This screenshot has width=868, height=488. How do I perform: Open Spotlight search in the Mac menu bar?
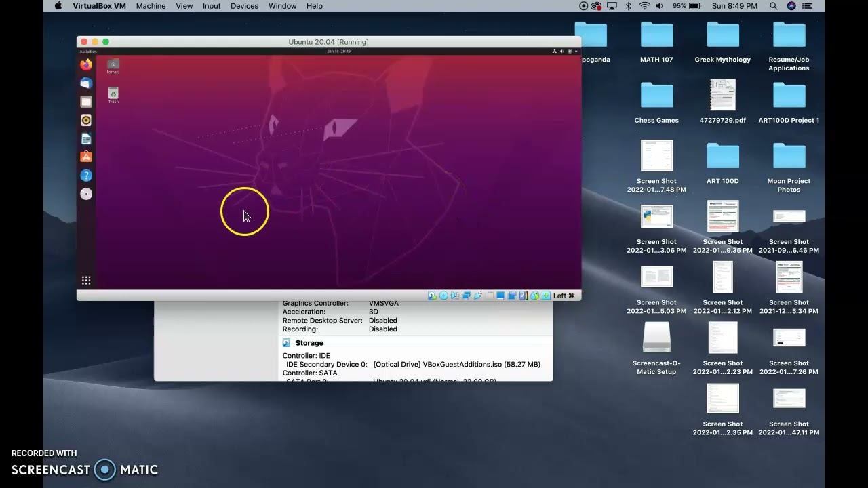[x=774, y=6]
